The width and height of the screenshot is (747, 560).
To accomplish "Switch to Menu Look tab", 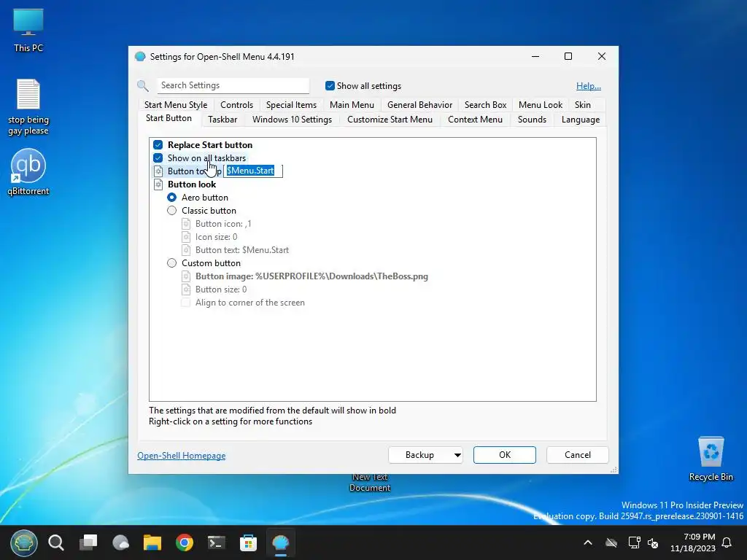I will tap(541, 105).
